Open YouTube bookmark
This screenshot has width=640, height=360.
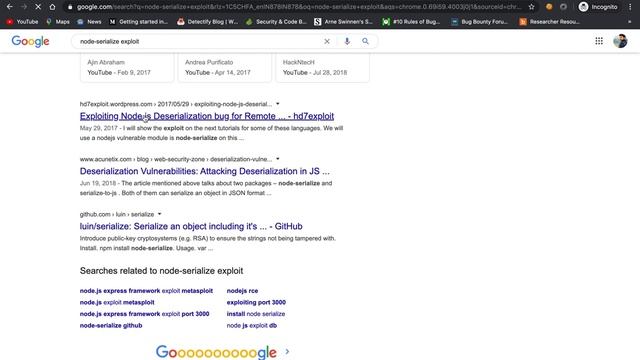point(22,22)
